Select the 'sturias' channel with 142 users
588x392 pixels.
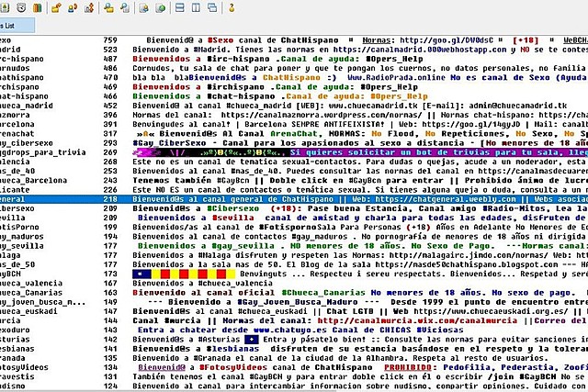[294, 340]
